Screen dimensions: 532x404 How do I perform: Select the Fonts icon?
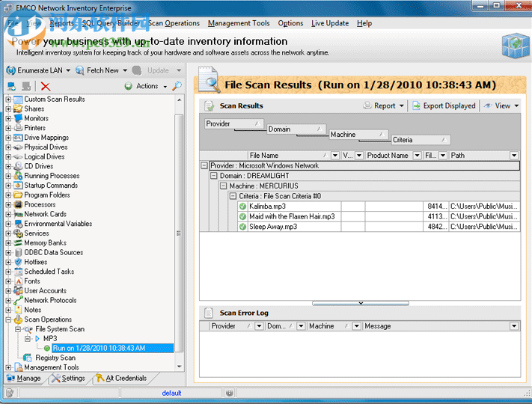click(18, 281)
